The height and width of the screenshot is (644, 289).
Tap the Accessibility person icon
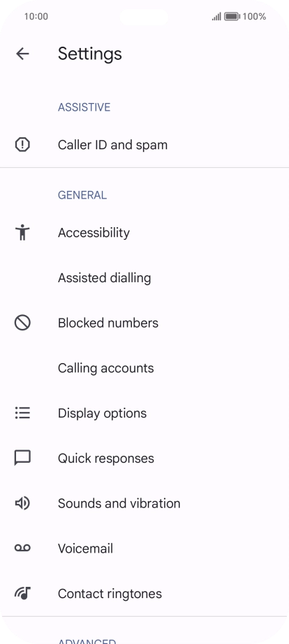pyautogui.click(x=22, y=233)
